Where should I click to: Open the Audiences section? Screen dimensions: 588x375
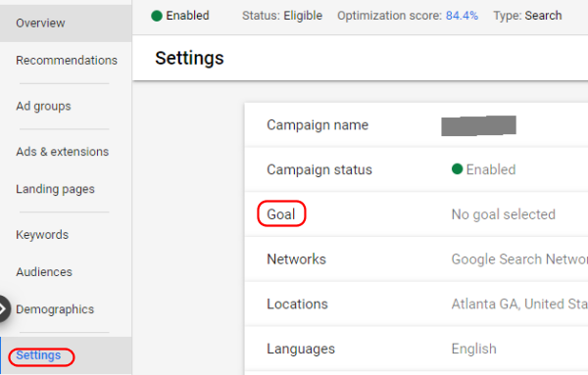pos(44,272)
